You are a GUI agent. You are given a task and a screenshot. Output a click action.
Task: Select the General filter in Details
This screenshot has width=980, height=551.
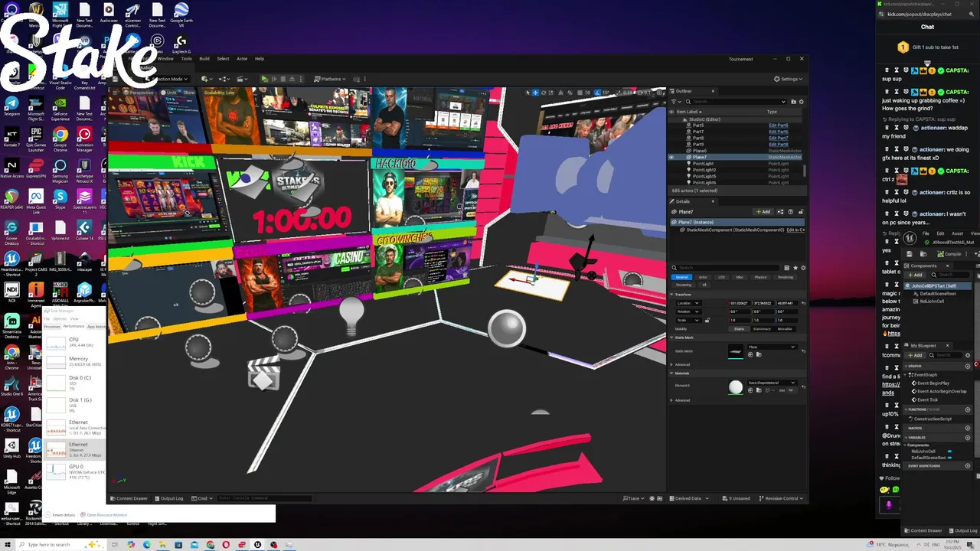(681, 277)
